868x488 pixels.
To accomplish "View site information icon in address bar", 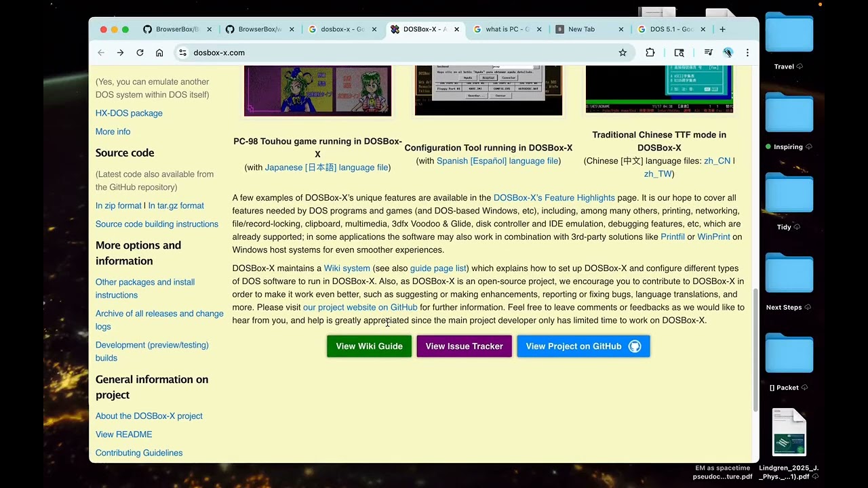I will point(182,53).
